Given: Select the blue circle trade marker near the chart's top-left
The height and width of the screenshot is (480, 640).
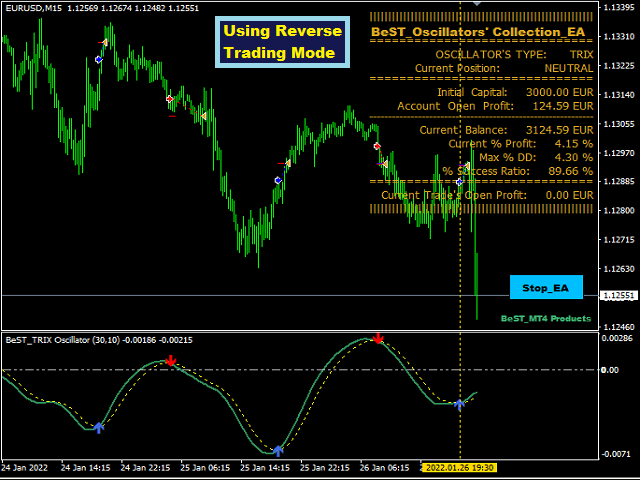Looking at the screenshot, I should (x=98, y=60).
